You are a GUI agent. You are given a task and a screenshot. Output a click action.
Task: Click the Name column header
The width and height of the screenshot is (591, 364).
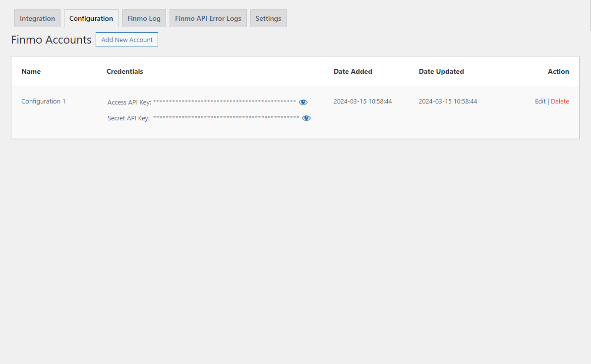point(31,71)
